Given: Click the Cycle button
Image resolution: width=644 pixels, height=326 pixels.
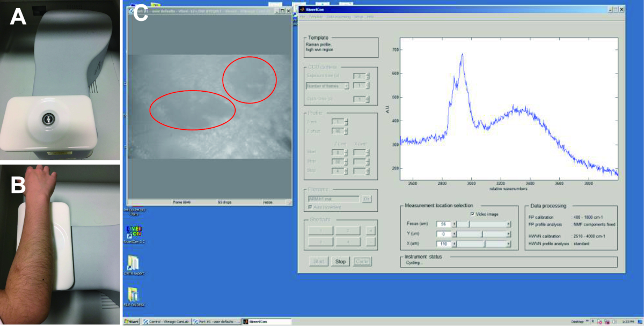Looking at the screenshot, I should [362, 262].
